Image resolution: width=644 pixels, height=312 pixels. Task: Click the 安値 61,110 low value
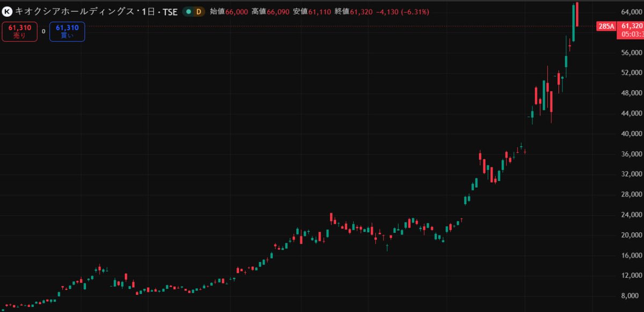[x=312, y=12]
